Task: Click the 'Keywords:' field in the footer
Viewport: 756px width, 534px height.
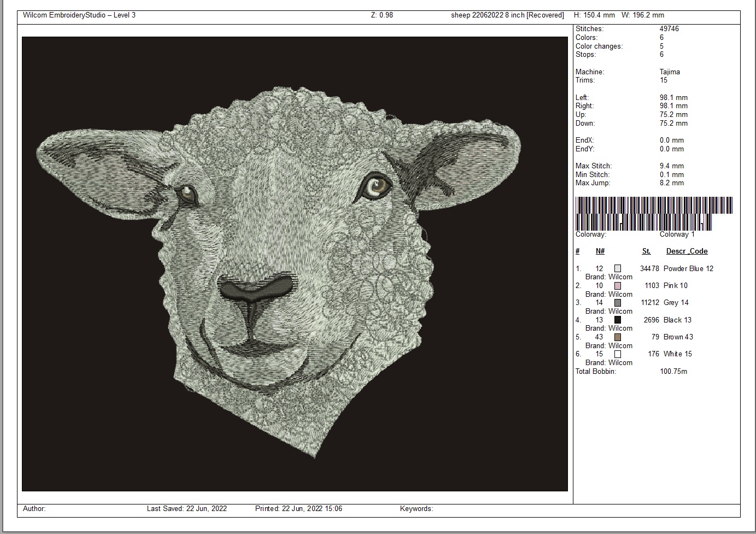Action: 416,509
